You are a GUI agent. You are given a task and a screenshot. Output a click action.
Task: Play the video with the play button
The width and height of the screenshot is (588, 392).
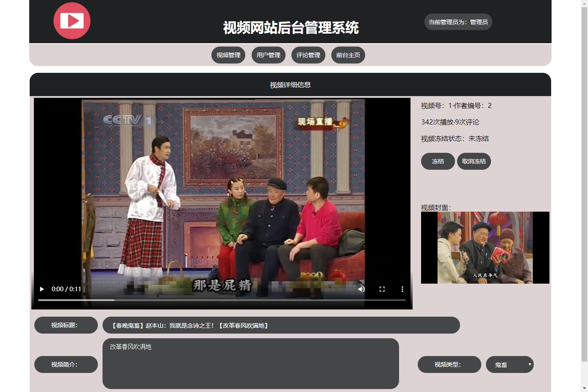pos(42,289)
